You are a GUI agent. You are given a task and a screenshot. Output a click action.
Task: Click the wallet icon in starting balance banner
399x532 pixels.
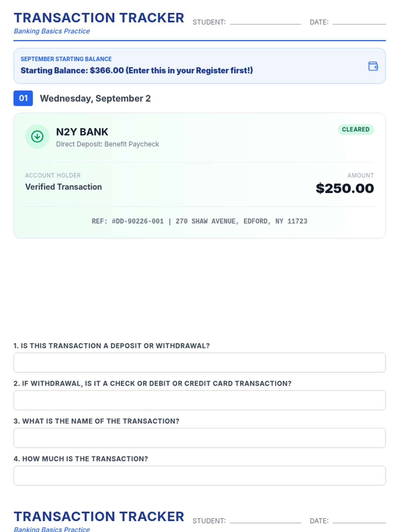[373, 66]
